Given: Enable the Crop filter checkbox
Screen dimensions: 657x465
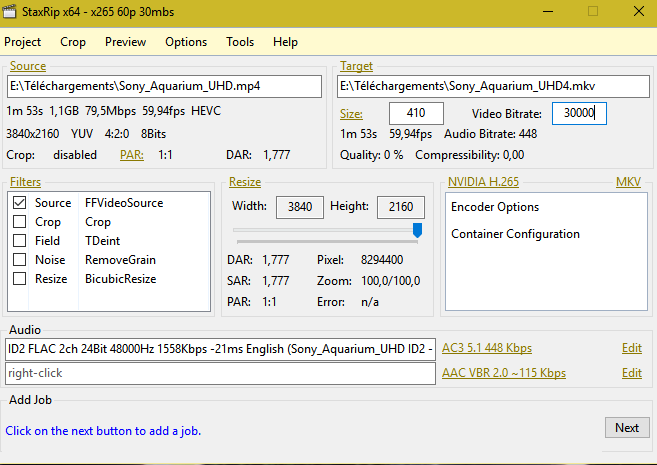Looking at the screenshot, I should click(19, 222).
